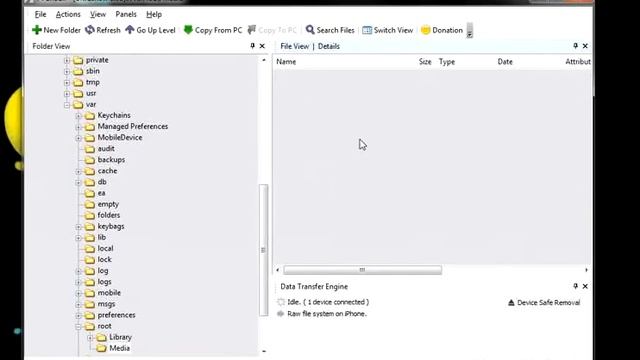Pin the Folder View panel

point(252,46)
